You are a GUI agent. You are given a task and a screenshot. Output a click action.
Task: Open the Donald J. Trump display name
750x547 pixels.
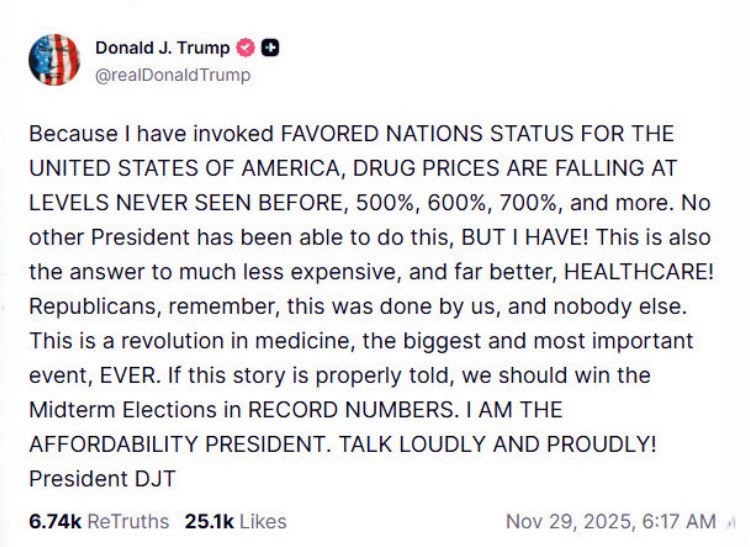coord(162,48)
